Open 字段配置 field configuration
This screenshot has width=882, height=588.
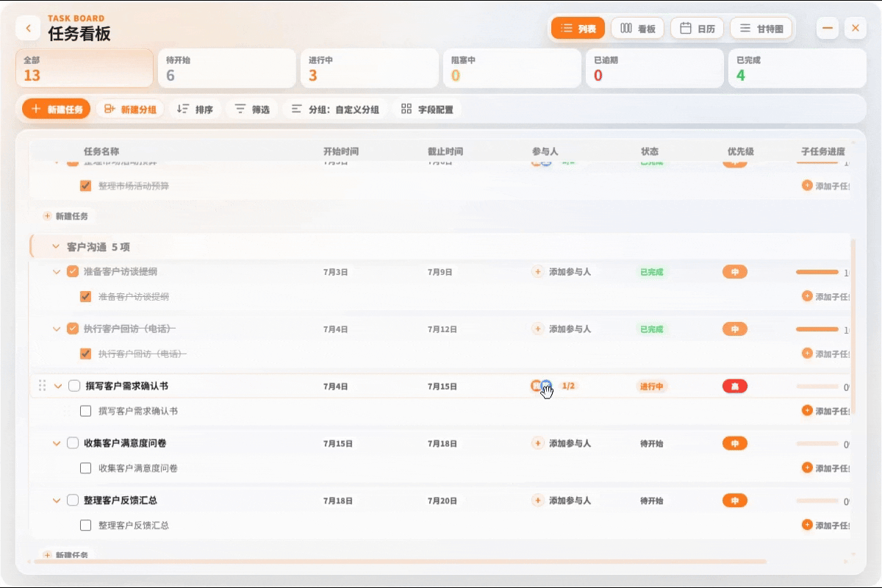[x=427, y=109]
